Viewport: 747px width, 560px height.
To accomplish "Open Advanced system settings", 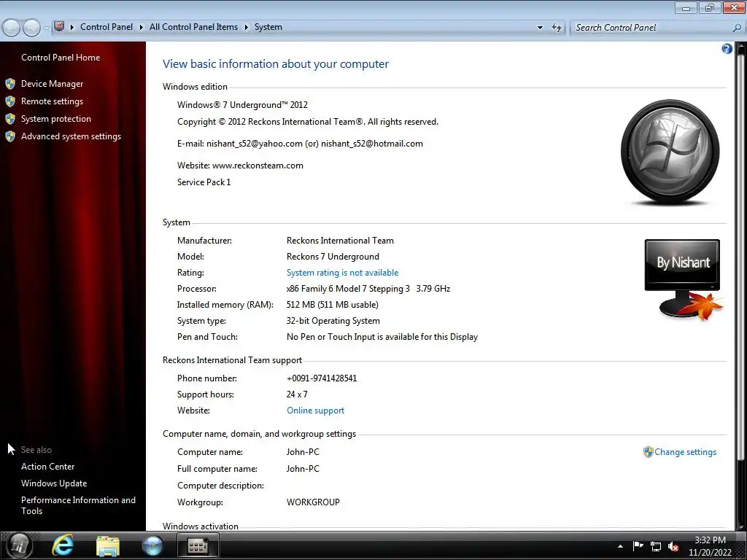I will (71, 136).
